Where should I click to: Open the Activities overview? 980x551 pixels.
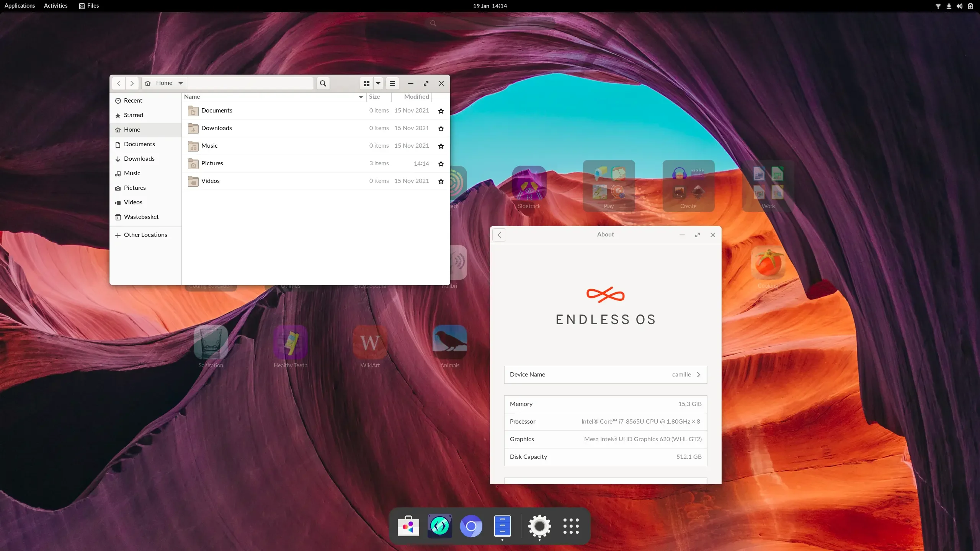click(x=56, y=6)
